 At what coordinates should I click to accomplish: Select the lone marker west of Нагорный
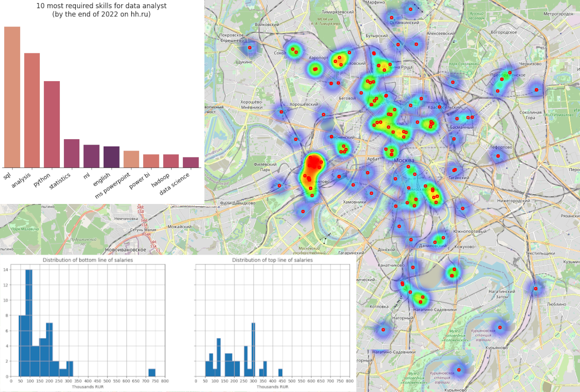point(383,329)
